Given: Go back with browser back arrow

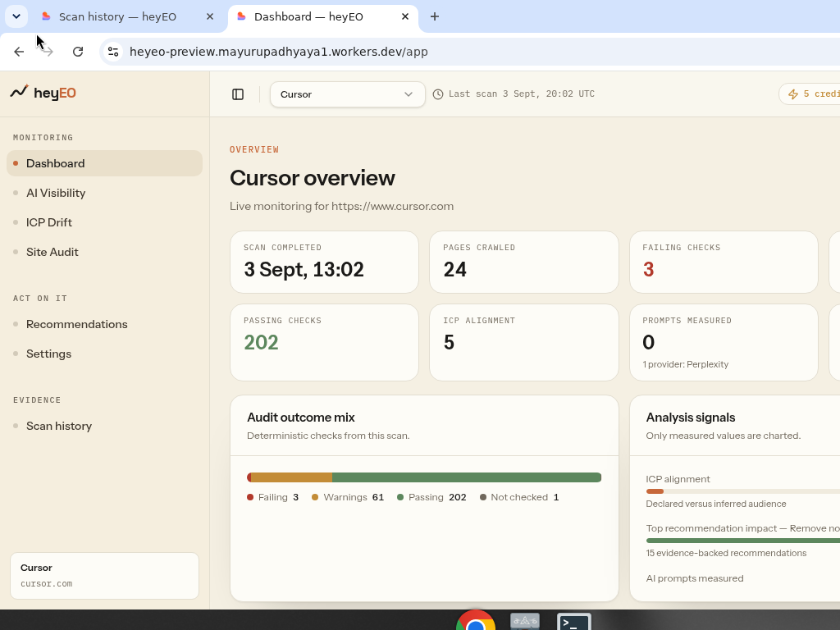Looking at the screenshot, I should [x=20, y=52].
